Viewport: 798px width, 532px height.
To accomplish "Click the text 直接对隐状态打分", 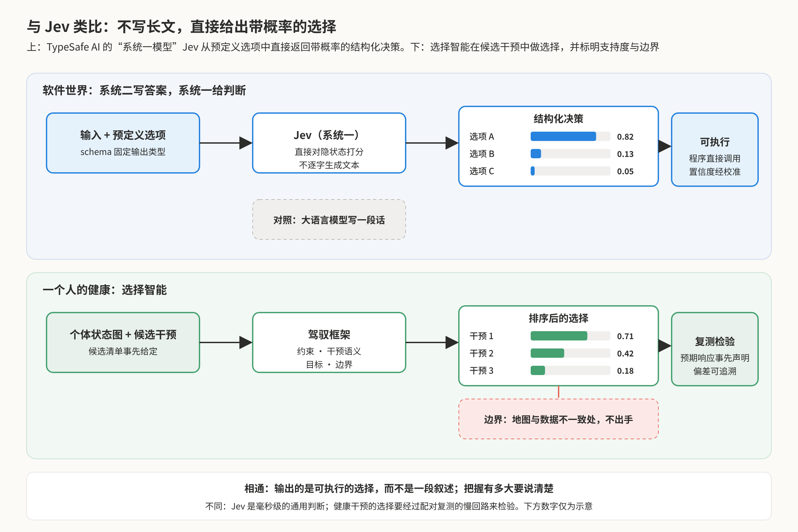I will [x=329, y=152].
